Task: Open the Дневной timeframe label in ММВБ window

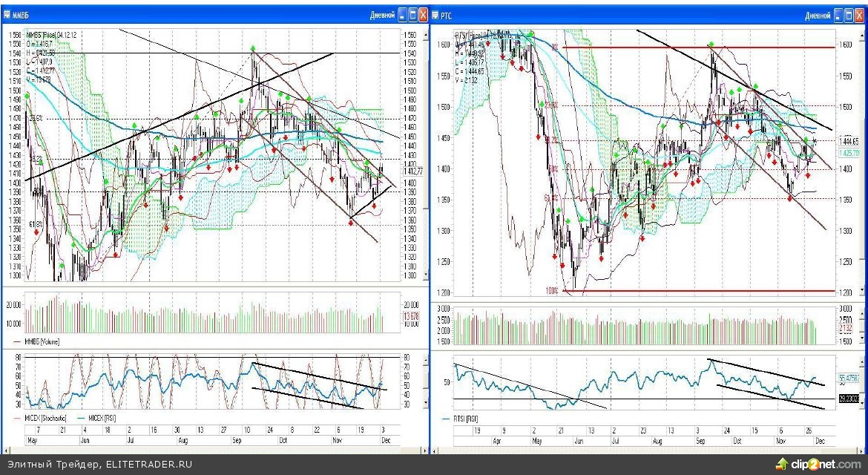Action: (382, 15)
